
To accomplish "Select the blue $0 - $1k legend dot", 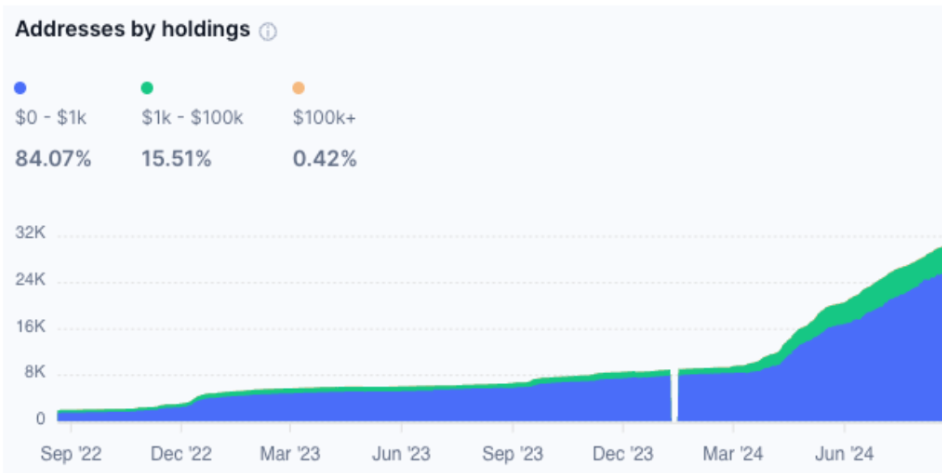I will coord(20,88).
